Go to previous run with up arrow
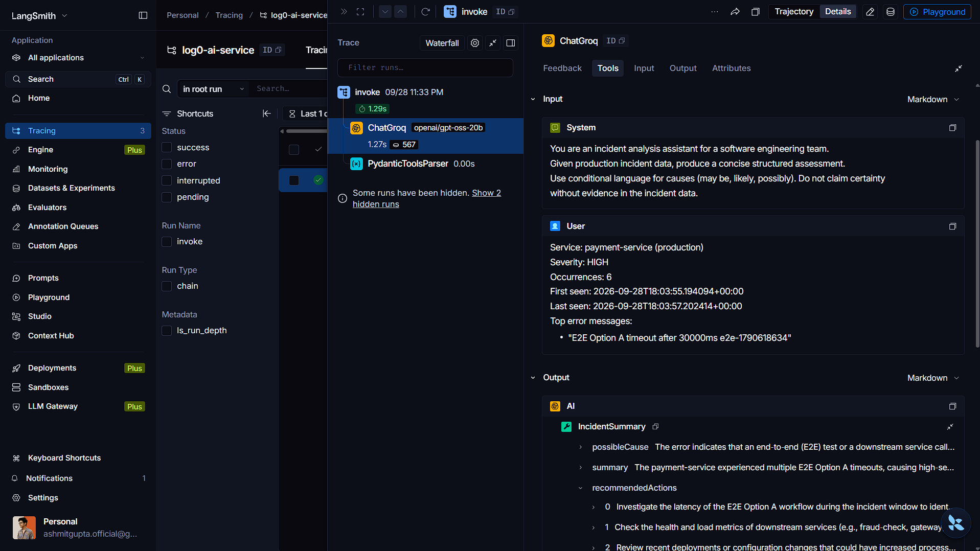This screenshot has height=551, width=980. (401, 12)
